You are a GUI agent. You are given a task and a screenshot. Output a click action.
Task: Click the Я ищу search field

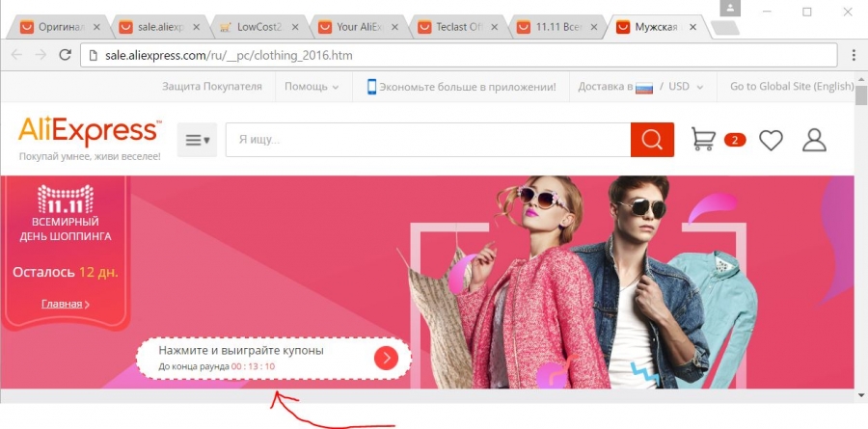428,140
